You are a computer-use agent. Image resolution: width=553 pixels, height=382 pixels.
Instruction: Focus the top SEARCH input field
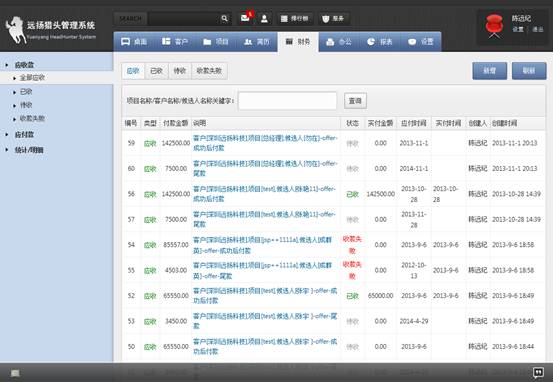click(183, 18)
